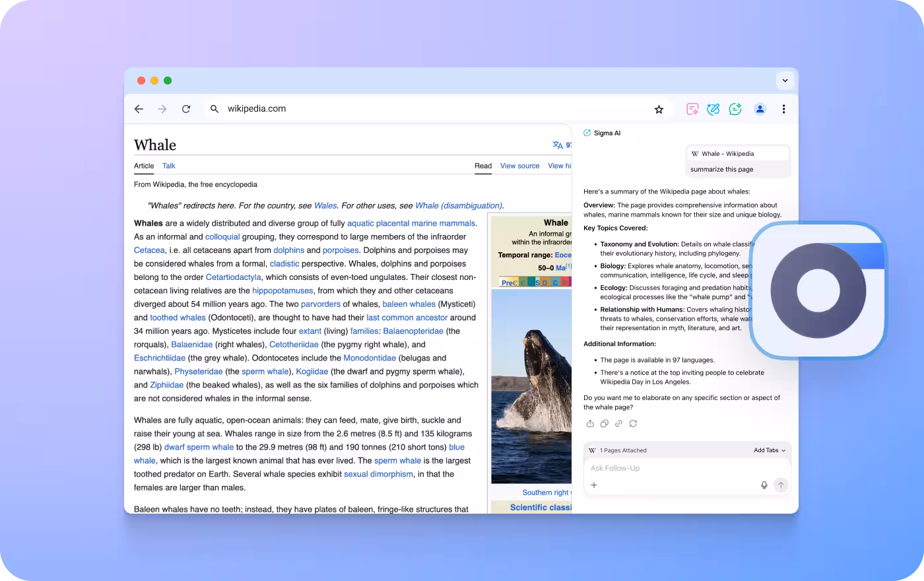Reload the page with the refresh icon
Image resolution: width=924 pixels, height=581 pixels.
(x=186, y=109)
